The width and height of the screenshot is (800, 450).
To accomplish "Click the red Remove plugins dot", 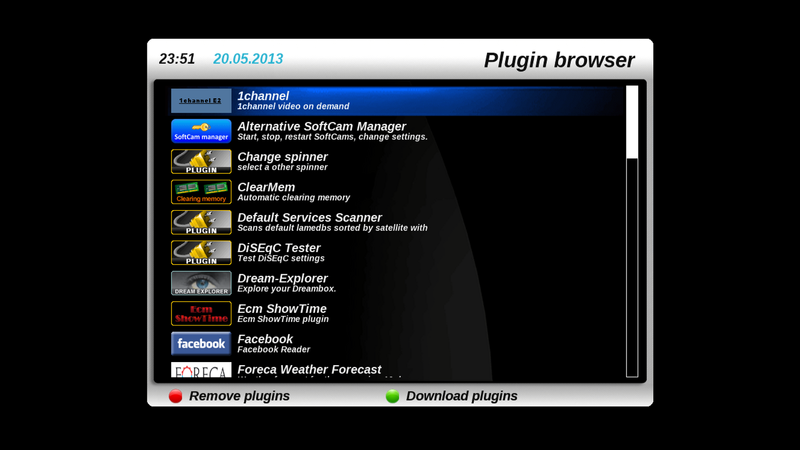I will point(176,396).
